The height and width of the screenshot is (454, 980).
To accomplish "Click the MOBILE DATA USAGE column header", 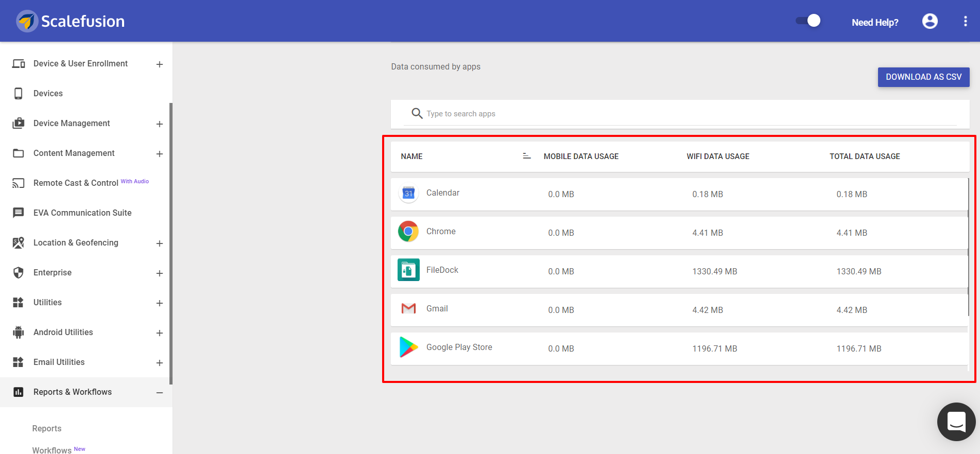I will [x=581, y=156].
